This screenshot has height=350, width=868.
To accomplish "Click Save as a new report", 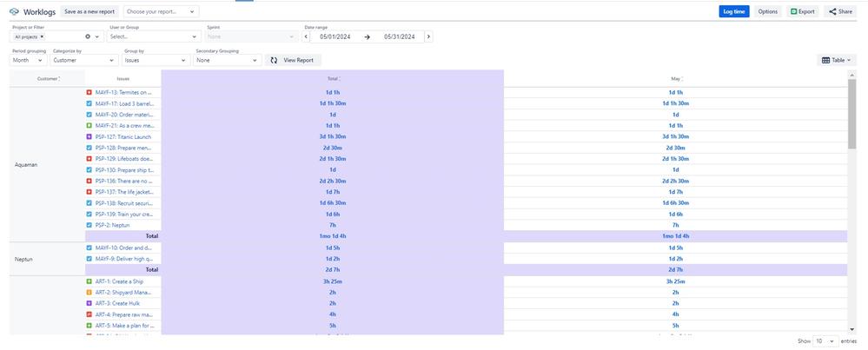I will (89, 11).
